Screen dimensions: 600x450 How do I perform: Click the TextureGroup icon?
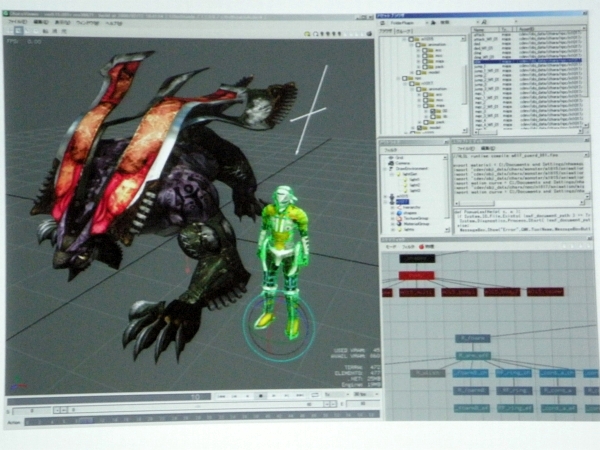(x=399, y=218)
